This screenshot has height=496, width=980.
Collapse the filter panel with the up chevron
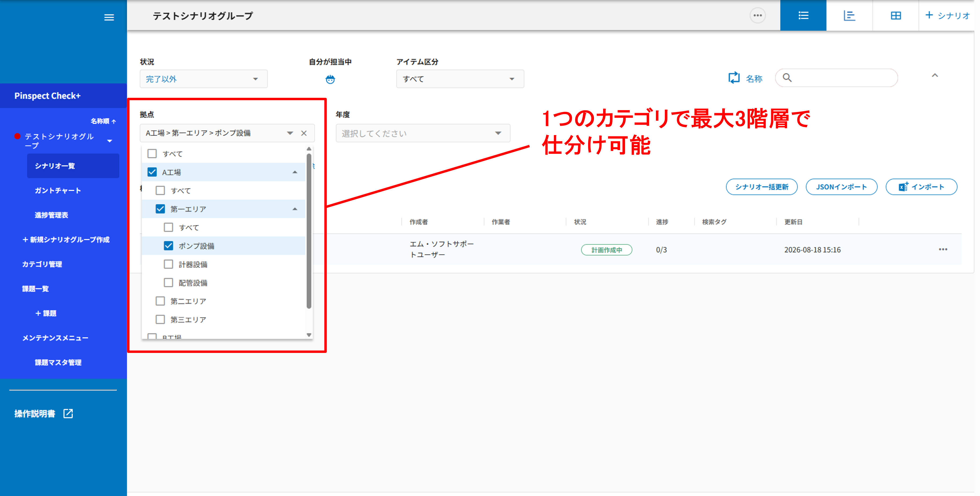pos(935,75)
